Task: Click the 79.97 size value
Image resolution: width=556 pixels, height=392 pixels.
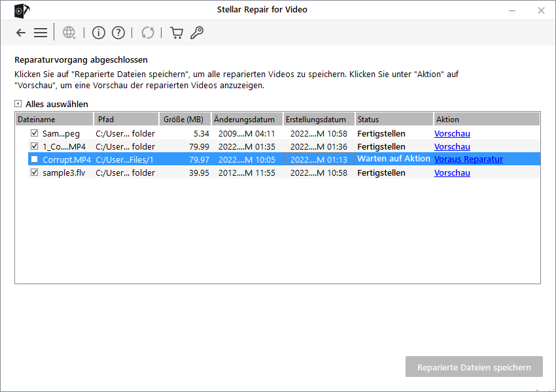Action: [199, 159]
